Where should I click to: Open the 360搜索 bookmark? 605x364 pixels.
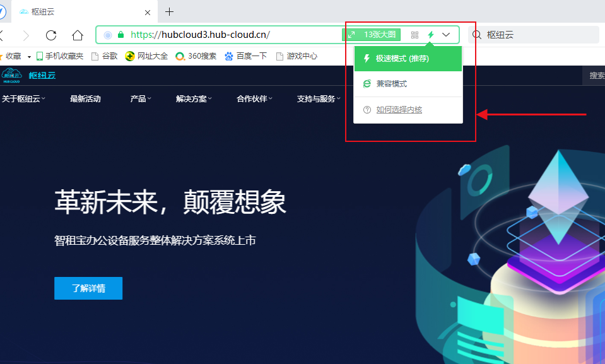[196, 56]
